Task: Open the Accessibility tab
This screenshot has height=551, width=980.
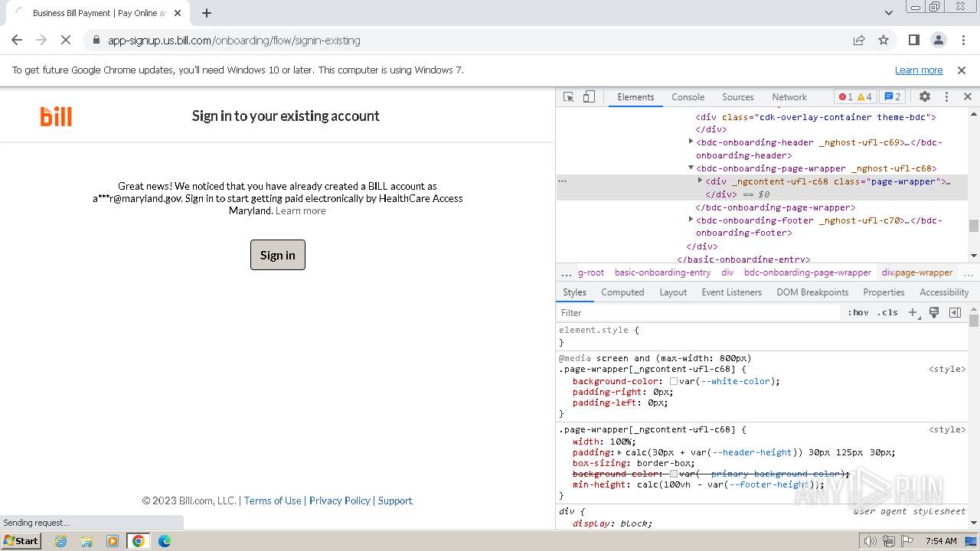Action: (x=944, y=292)
